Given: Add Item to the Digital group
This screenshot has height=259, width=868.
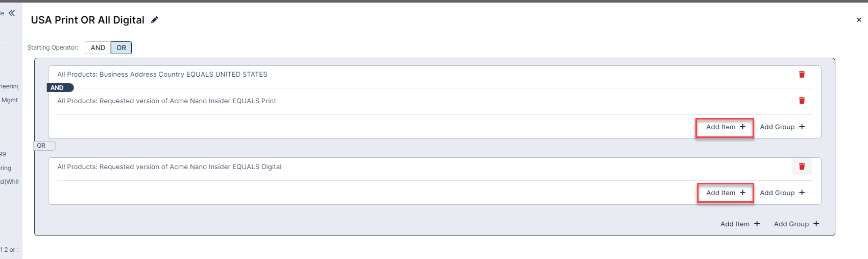Looking at the screenshot, I should click(726, 193).
